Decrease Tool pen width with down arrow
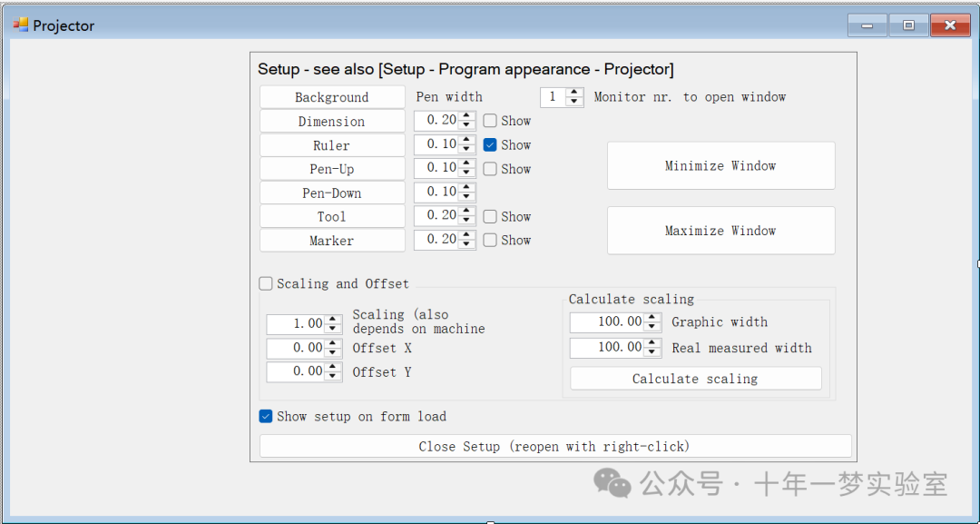 pyautogui.click(x=466, y=220)
